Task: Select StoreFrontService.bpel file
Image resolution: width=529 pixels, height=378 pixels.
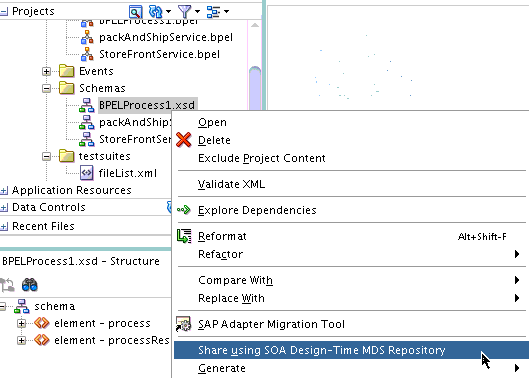Action: pyautogui.click(x=159, y=54)
